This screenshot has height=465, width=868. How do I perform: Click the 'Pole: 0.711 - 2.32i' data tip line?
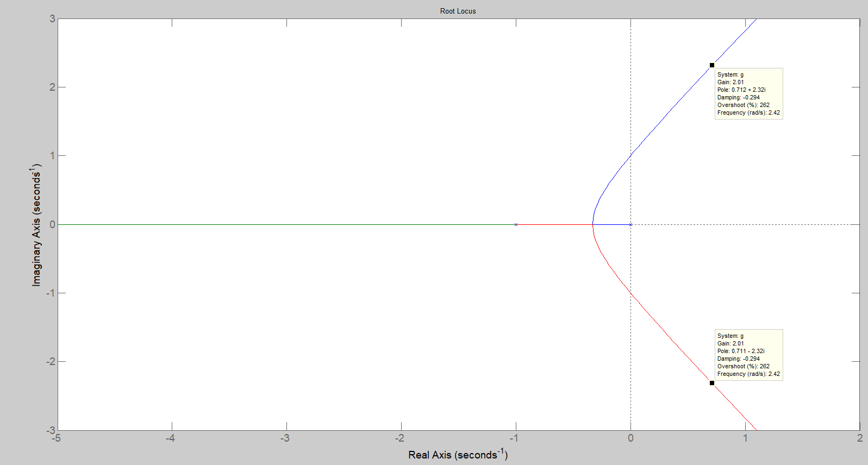741,351
